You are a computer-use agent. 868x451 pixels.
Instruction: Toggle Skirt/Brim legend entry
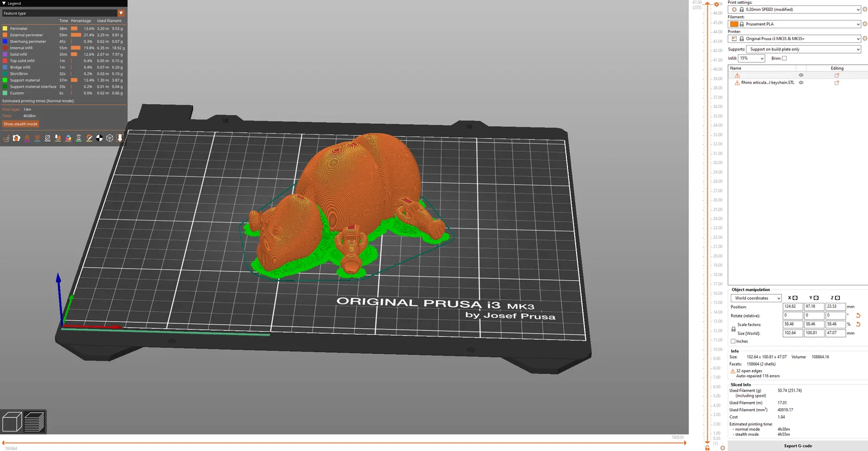63,74
